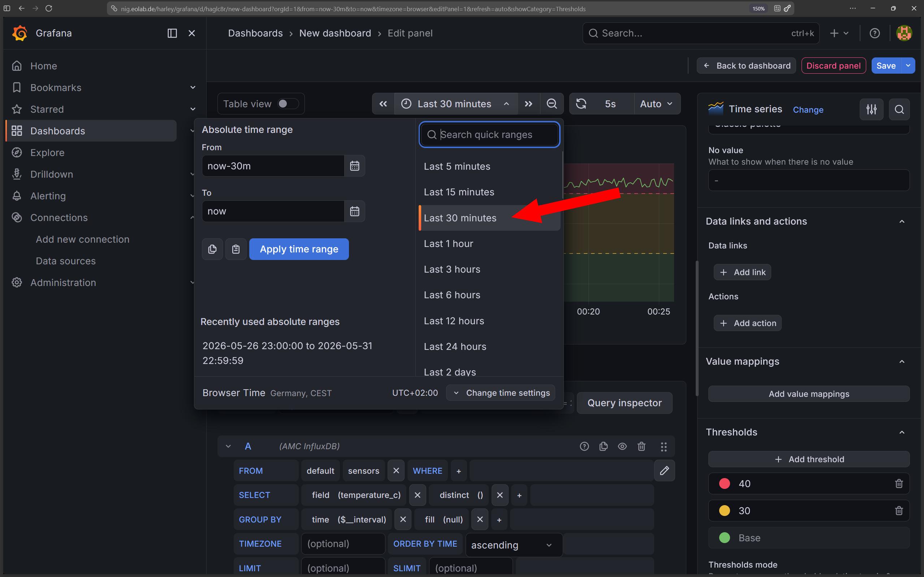Copy time range to clipboard
This screenshot has height=577, width=924.
[212, 249]
